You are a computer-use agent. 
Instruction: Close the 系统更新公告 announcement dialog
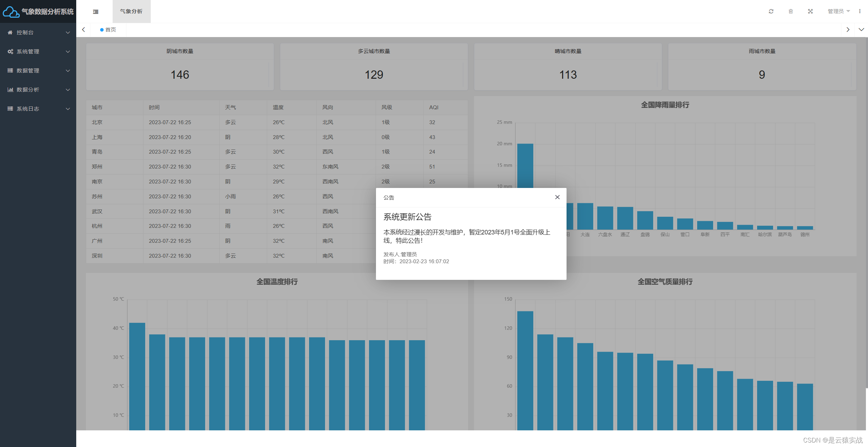click(x=557, y=197)
